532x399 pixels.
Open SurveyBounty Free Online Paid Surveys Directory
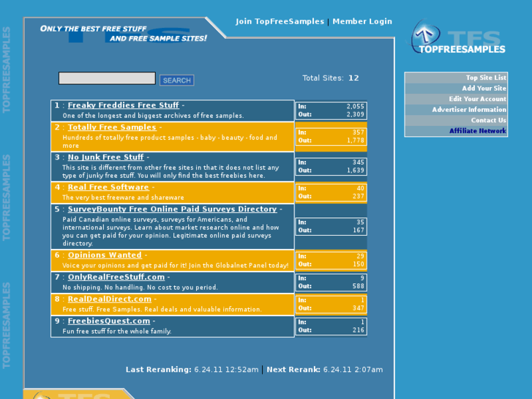pyautogui.click(x=173, y=209)
